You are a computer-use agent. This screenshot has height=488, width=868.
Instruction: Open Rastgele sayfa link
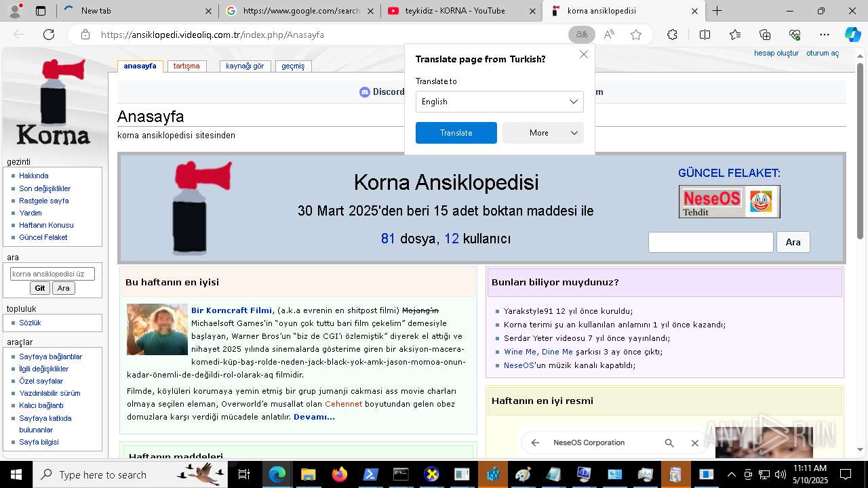[44, 201]
